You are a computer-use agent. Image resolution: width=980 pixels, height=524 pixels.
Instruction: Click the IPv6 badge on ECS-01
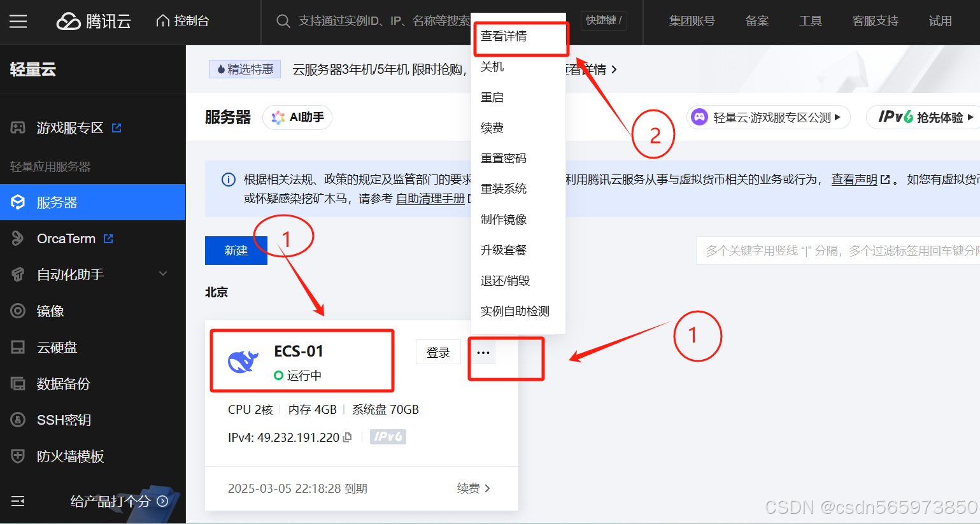pyautogui.click(x=388, y=437)
